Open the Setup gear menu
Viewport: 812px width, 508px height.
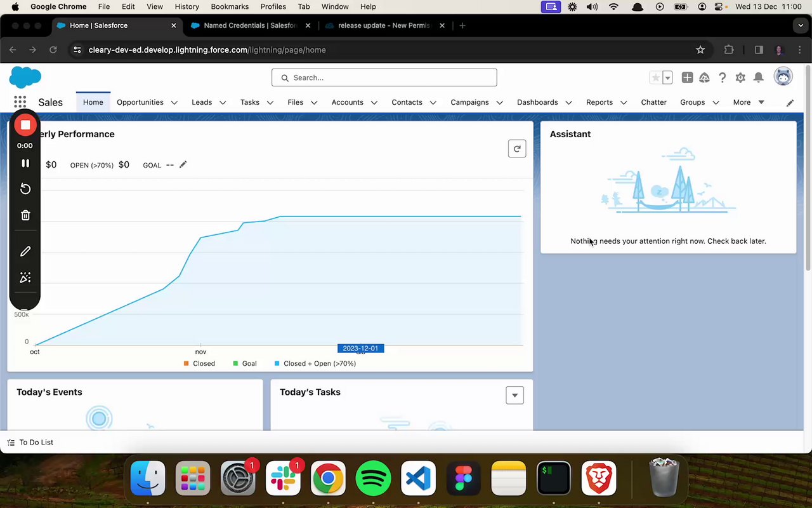740,77
